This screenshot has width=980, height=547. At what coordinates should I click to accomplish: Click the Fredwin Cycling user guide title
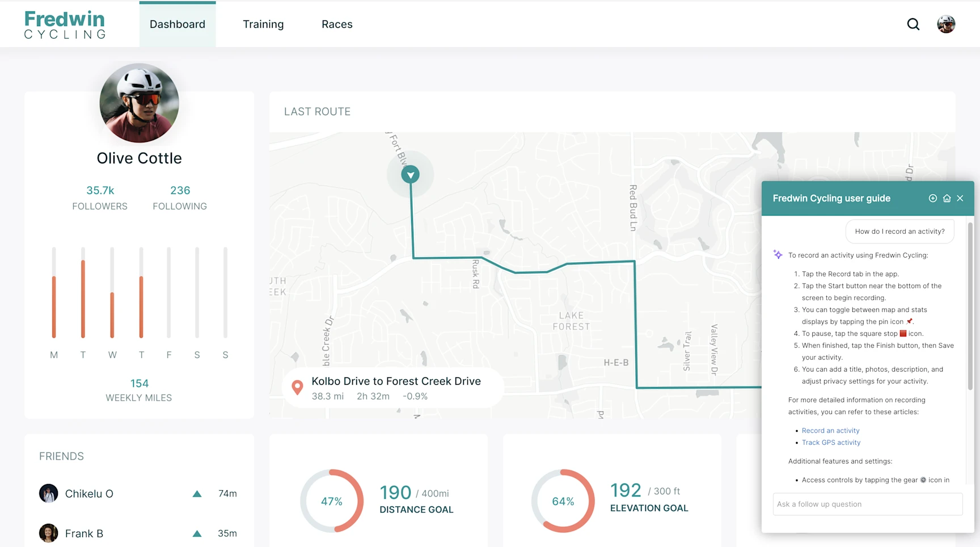tap(831, 198)
